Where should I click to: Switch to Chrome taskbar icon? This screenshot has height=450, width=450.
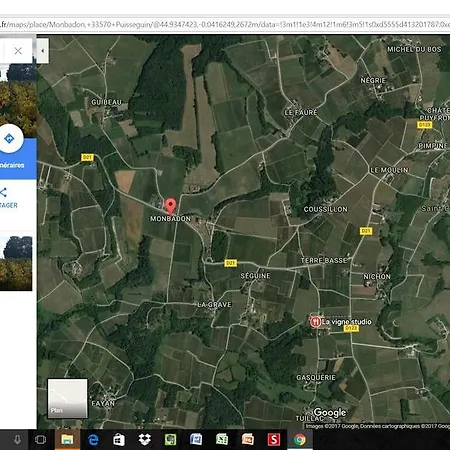(300, 440)
